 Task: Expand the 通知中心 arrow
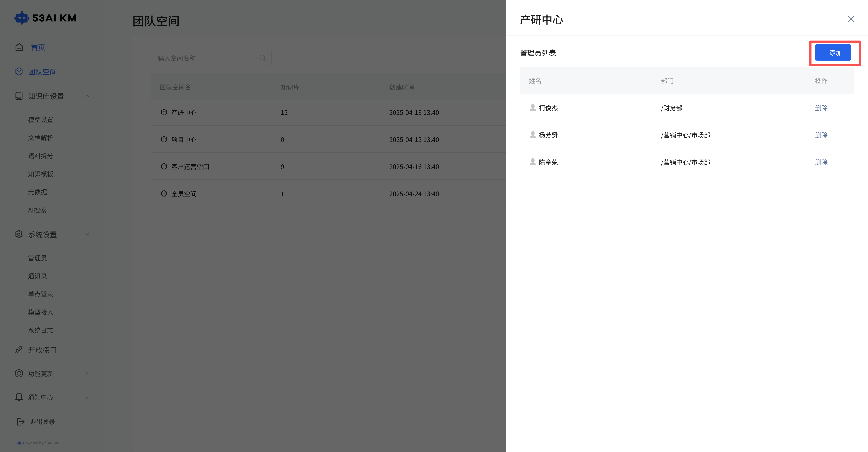(87, 397)
